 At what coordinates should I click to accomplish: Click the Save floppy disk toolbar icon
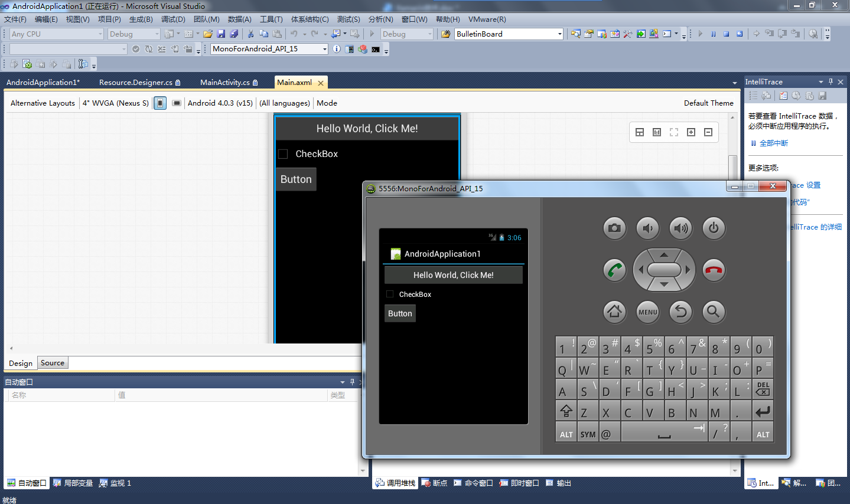221,34
